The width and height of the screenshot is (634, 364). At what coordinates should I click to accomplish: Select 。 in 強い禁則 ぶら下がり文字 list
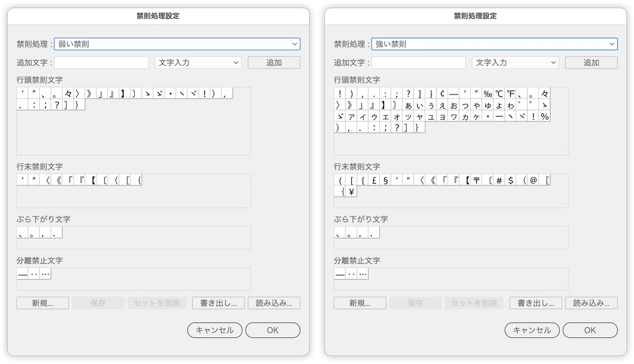[351, 232]
